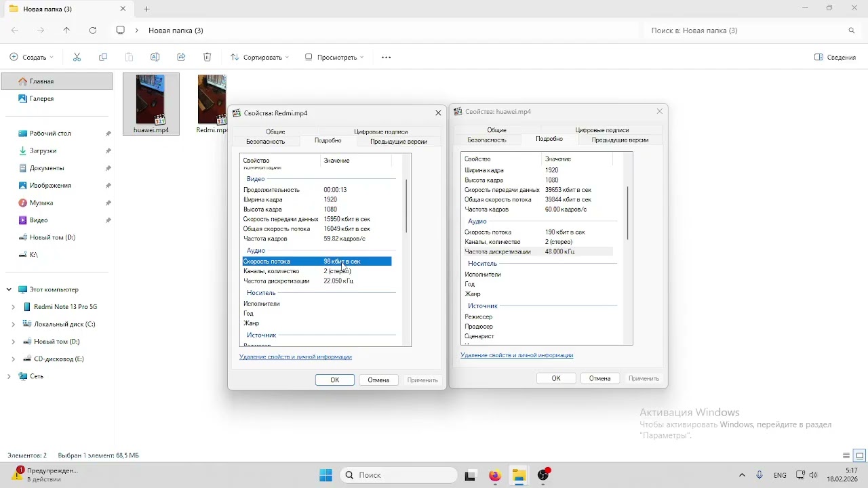Unpin Рабочий стол pin icon
868x488 pixels.
tap(108, 134)
